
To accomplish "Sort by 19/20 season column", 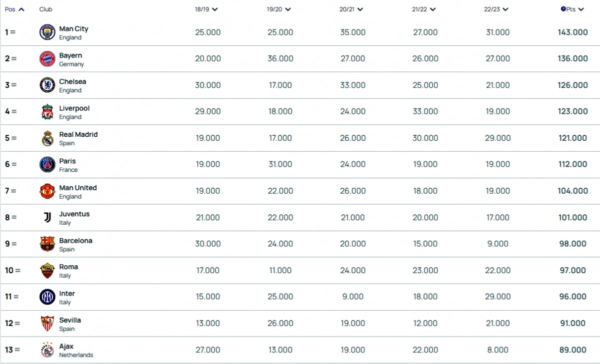I will (279, 9).
